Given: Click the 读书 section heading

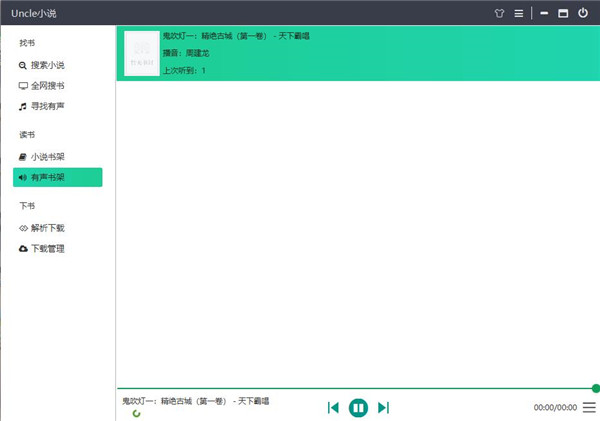Looking at the screenshot, I should pos(27,135).
